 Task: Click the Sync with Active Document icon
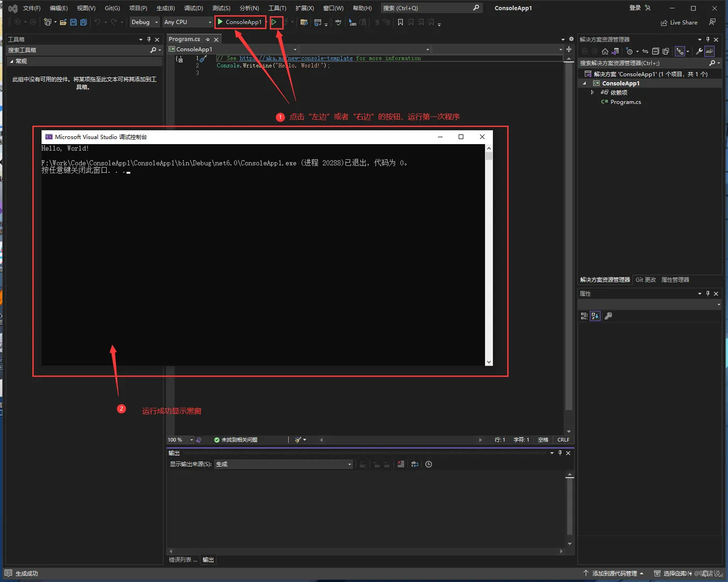[645, 51]
